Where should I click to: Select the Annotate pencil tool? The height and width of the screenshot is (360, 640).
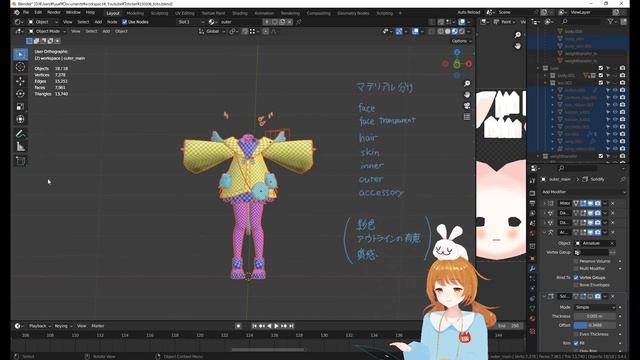(20, 133)
